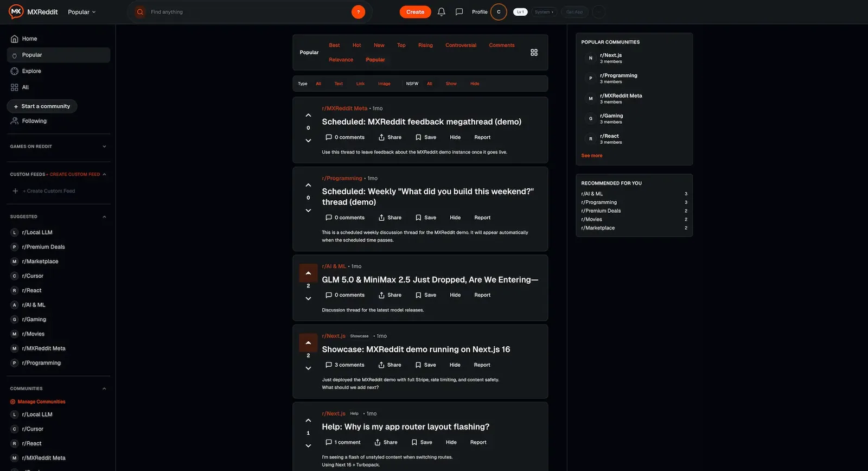Filter post type to Link
Screen dimensions: 868x471
point(360,84)
